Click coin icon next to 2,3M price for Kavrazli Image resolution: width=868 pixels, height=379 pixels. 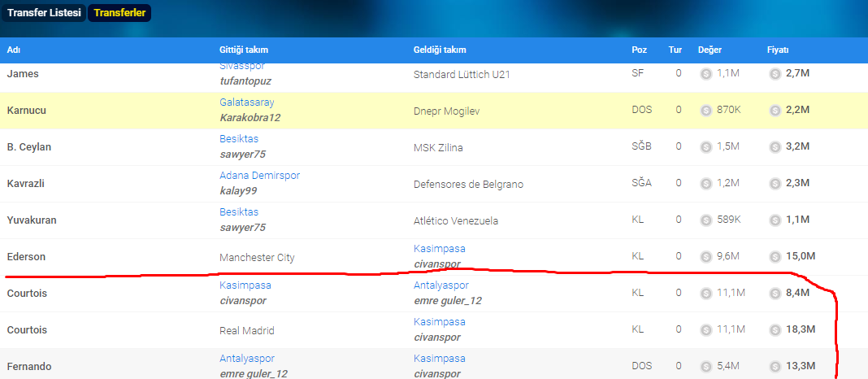(x=775, y=184)
